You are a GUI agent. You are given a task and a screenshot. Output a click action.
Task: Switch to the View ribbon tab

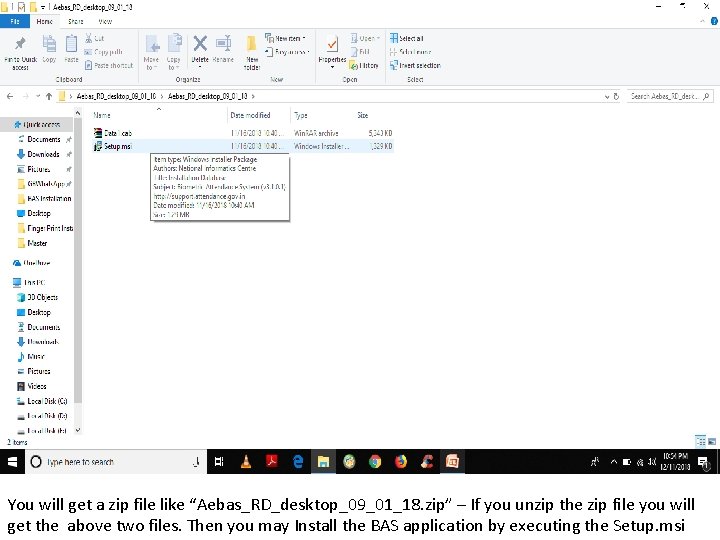tap(105, 22)
